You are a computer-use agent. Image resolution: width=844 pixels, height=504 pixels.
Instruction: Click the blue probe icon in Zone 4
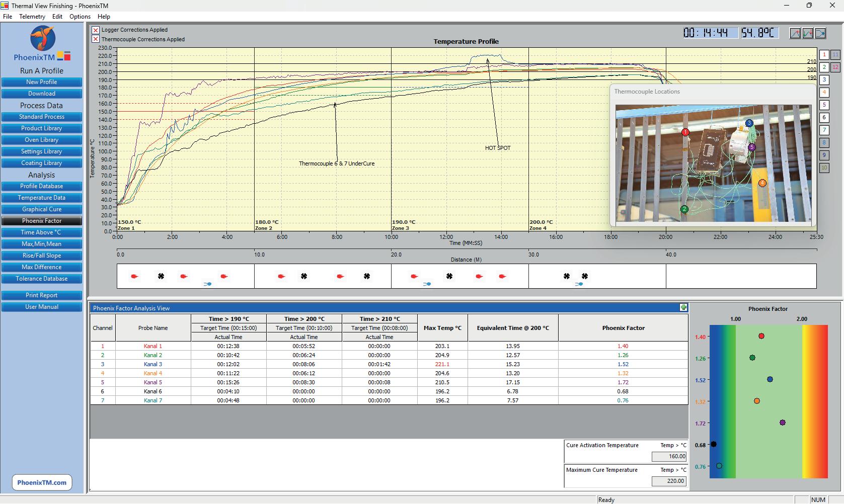(579, 284)
